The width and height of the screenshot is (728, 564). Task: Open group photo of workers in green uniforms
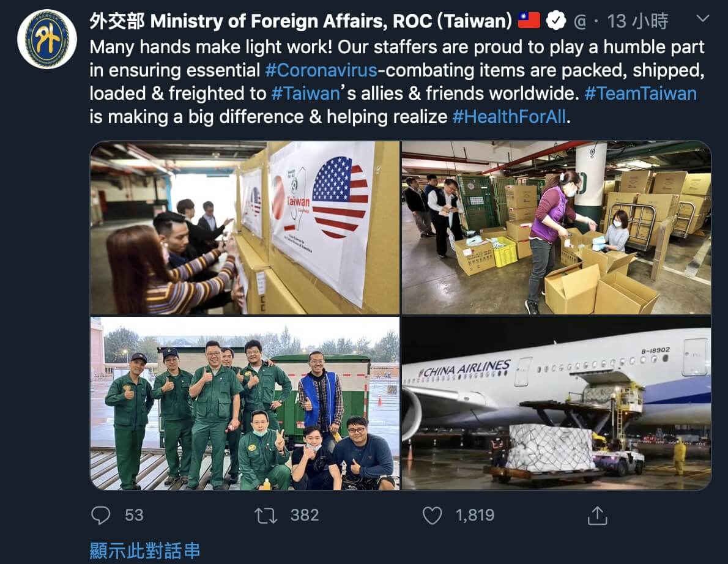pyautogui.click(x=245, y=403)
